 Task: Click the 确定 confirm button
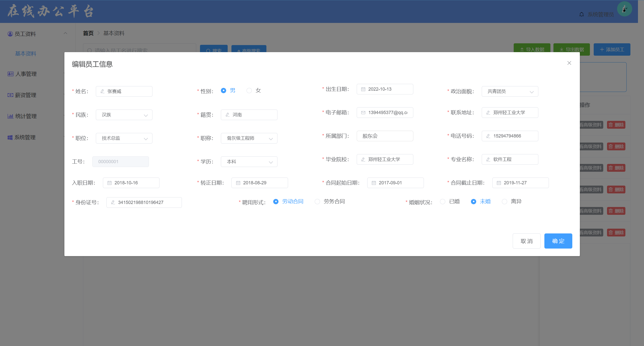558,241
